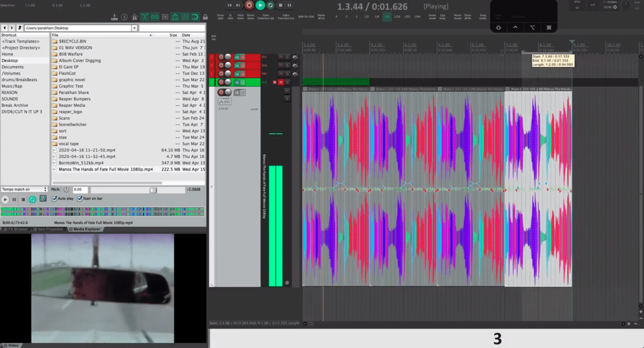Viewport: 644px width, 348px height.
Task: Toggle the Start on bar checkbox
Action: (x=79, y=199)
